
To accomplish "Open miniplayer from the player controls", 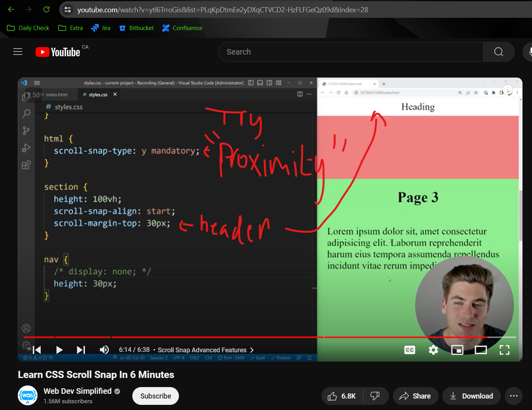I will (x=457, y=350).
